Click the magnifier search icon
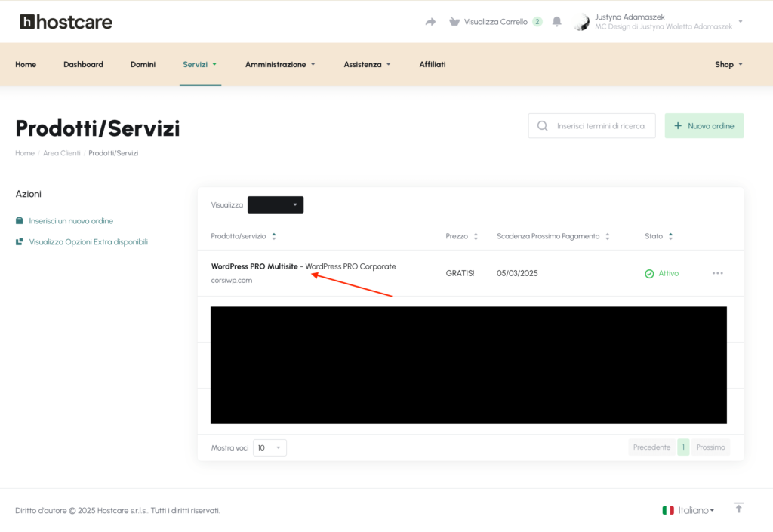 click(x=542, y=125)
